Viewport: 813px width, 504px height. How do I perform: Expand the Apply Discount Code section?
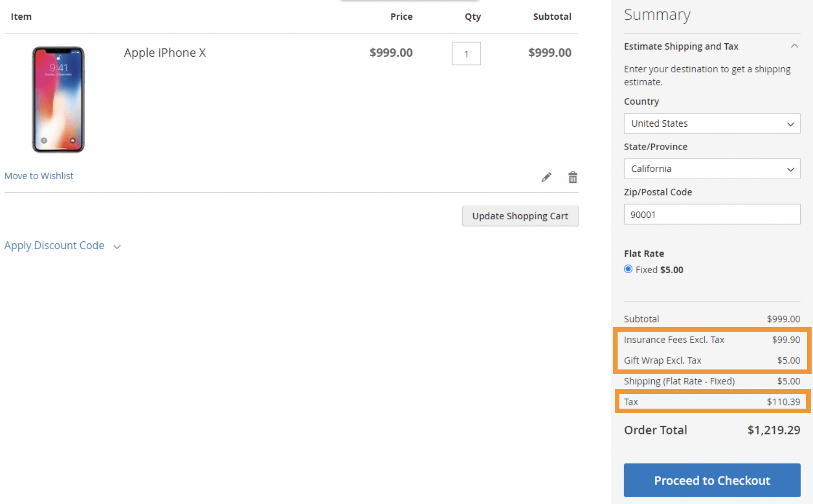click(x=54, y=245)
